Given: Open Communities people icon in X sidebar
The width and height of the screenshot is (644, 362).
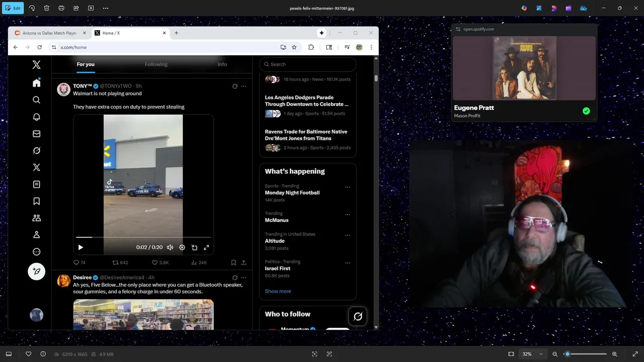Looking at the screenshot, I should point(36,218).
